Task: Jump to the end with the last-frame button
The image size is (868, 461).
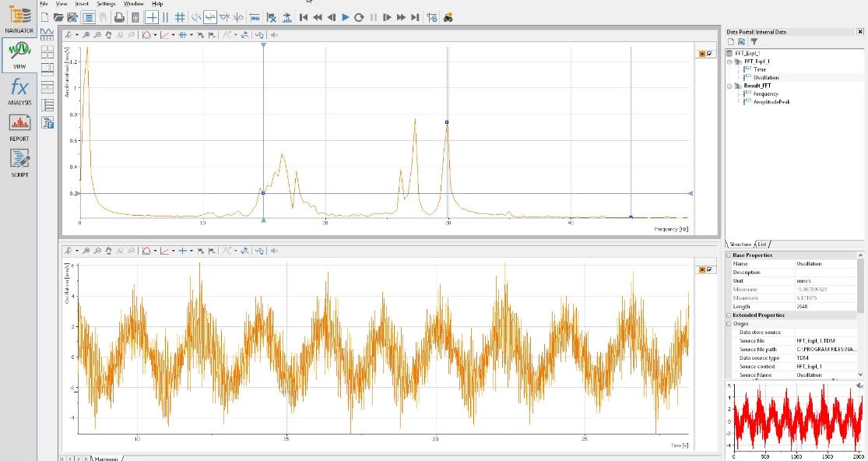Action: 415,18
